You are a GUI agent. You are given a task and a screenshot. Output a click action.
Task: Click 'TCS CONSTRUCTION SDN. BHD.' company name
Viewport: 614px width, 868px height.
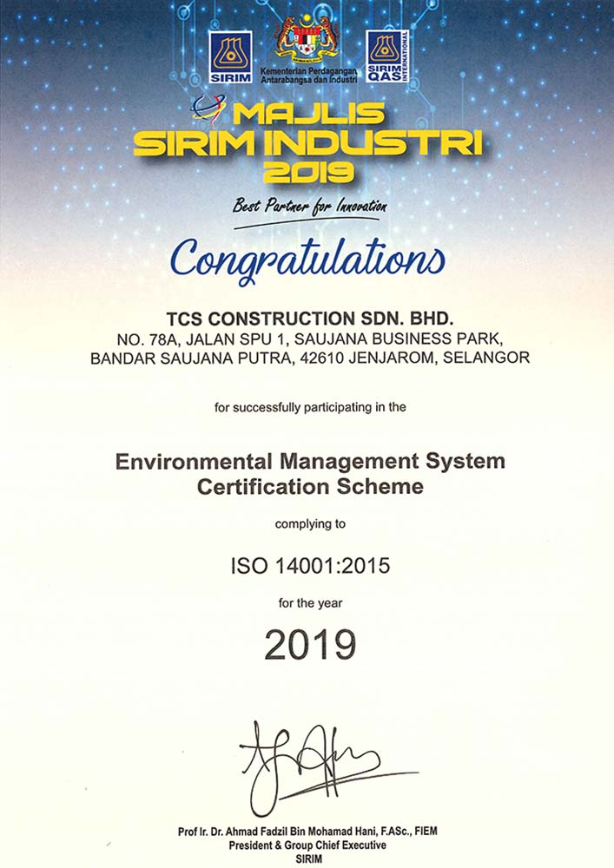(310, 319)
